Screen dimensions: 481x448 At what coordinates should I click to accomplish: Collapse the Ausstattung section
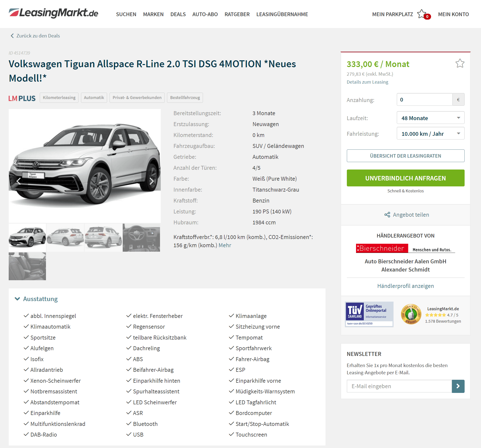36,299
